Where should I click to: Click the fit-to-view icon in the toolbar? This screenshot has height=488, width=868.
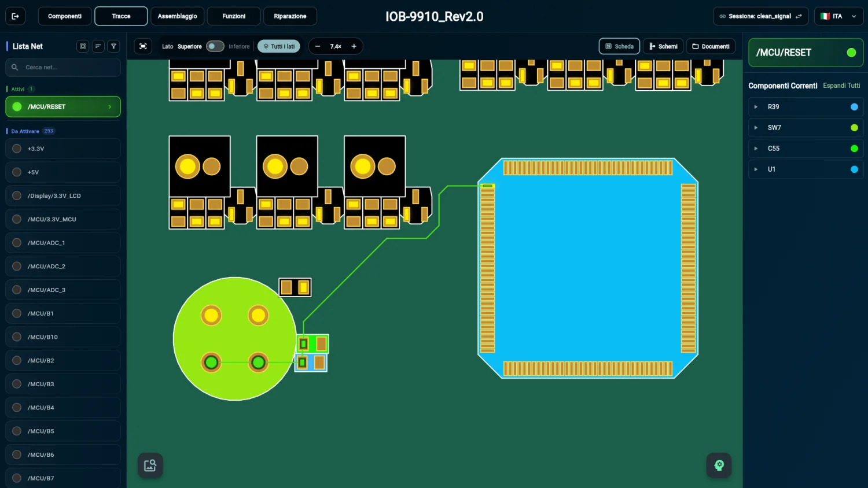tap(143, 46)
